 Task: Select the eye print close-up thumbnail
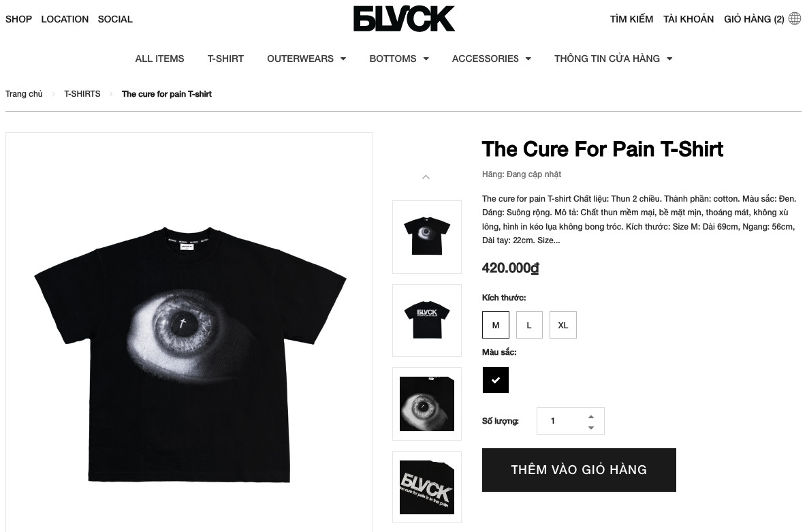[427, 404]
